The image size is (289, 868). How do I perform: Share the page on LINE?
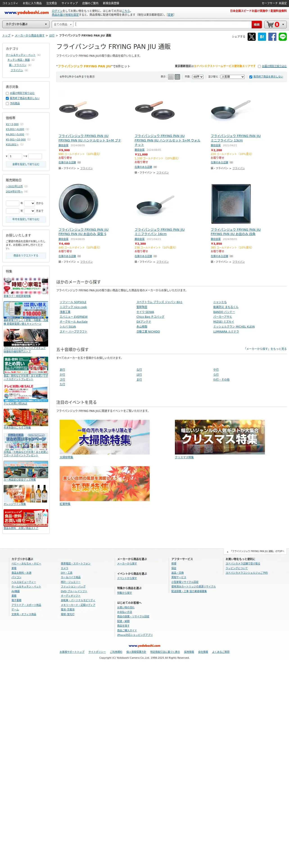(283, 37)
